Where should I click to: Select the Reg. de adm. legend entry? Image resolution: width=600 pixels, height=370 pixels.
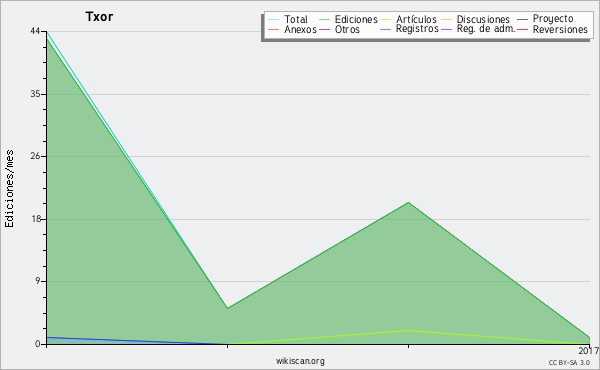486,29
